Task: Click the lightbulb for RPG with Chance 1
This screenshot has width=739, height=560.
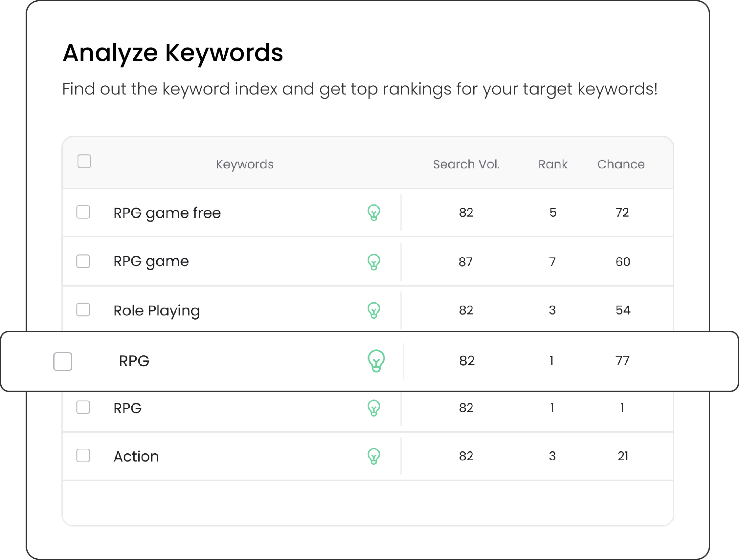Action: (374, 408)
